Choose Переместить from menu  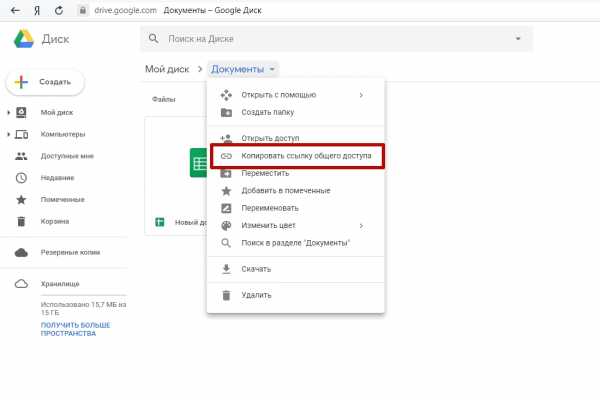point(295,173)
